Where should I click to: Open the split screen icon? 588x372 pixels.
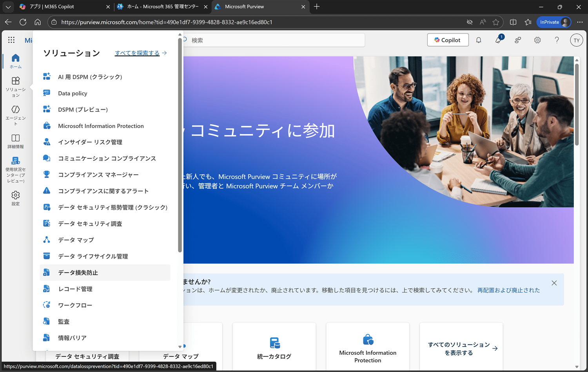click(513, 22)
